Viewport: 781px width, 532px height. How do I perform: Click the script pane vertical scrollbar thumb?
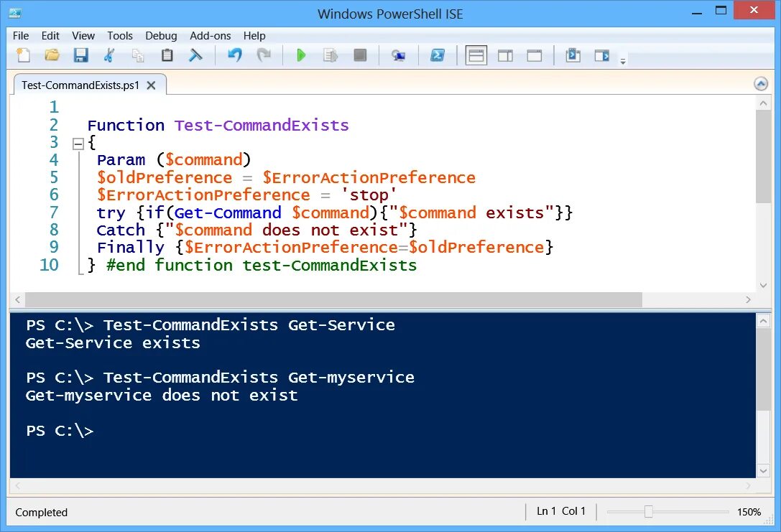[763, 157]
